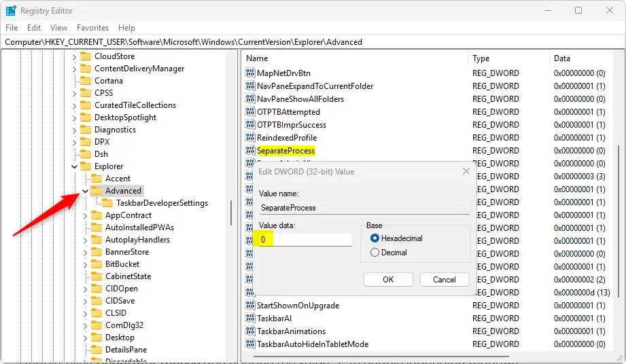Viewport: 626px width, 364px height.
Task: Click the Diagnostics folder icon
Action: point(86,130)
